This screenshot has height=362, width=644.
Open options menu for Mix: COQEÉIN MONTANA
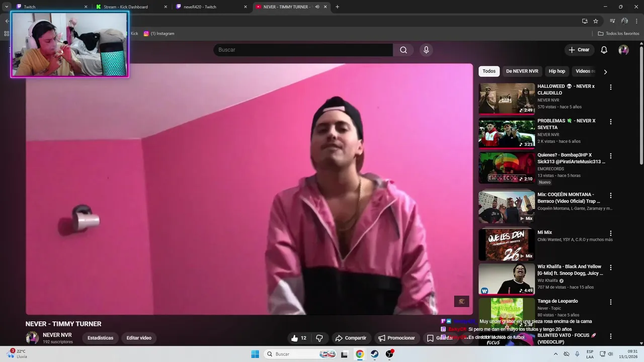tap(611, 195)
